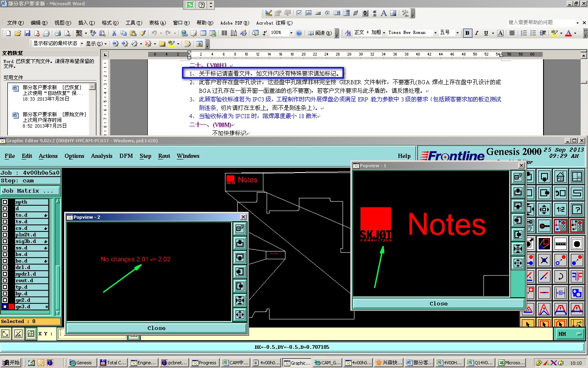This screenshot has width=588, height=368.
Task: Click the Job Matrix button
Action: [x=30, y=191]
